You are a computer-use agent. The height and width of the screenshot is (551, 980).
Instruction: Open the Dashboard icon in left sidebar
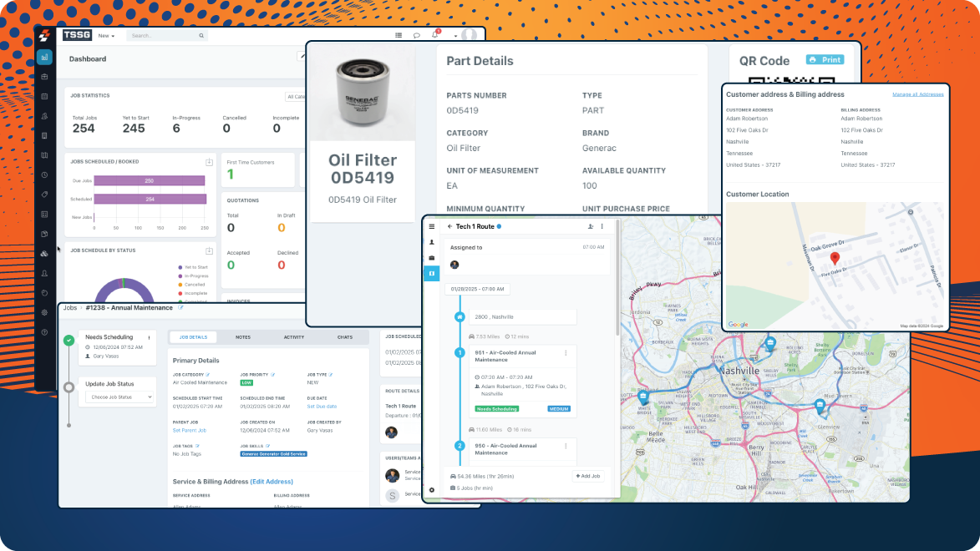pos(44,58)
